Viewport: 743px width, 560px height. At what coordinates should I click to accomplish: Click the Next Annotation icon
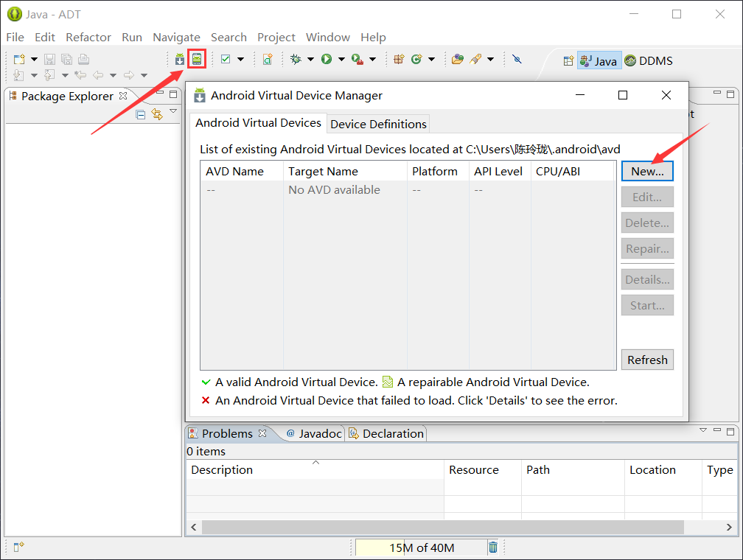coord(19,75)
